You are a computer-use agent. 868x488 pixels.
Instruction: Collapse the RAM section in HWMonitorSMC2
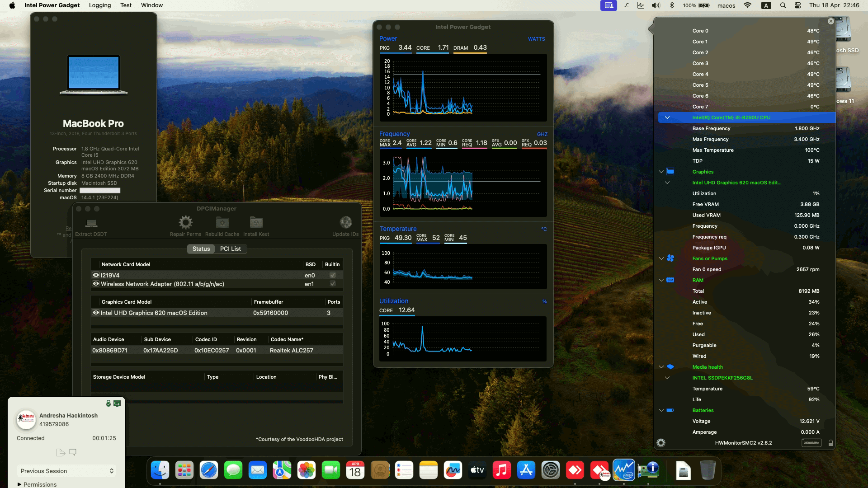tap(661, 280)
